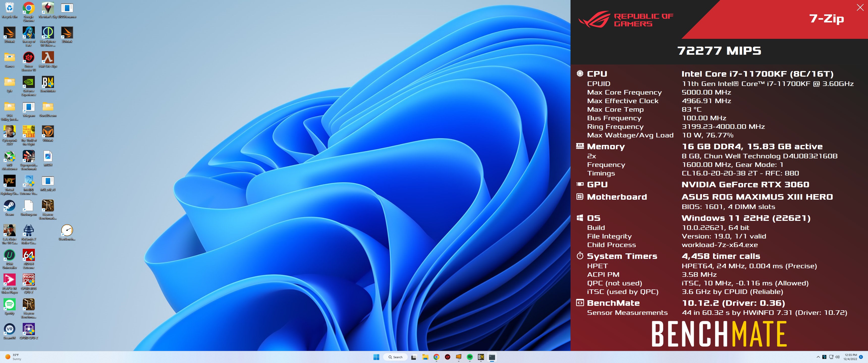Open the Guru3D.com folder
The width and height of the screenshot is (868, 363).
pos(48,109)
